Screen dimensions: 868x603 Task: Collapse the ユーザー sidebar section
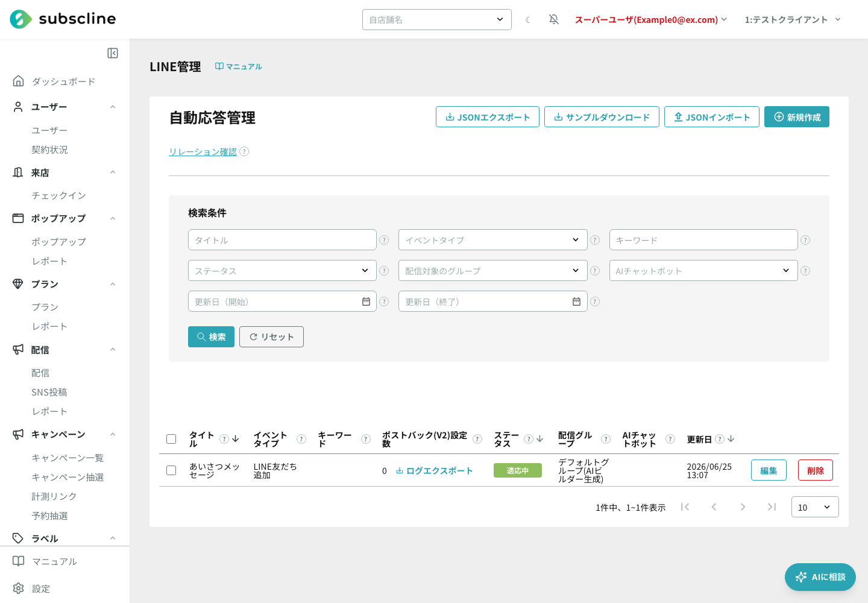click(x=113, y=107)
